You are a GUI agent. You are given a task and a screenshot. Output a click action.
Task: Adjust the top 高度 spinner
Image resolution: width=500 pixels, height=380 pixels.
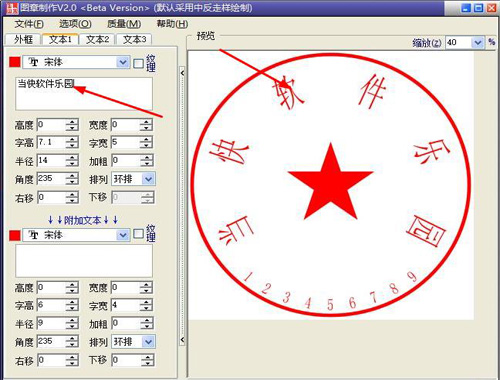[x=72, y=125]
